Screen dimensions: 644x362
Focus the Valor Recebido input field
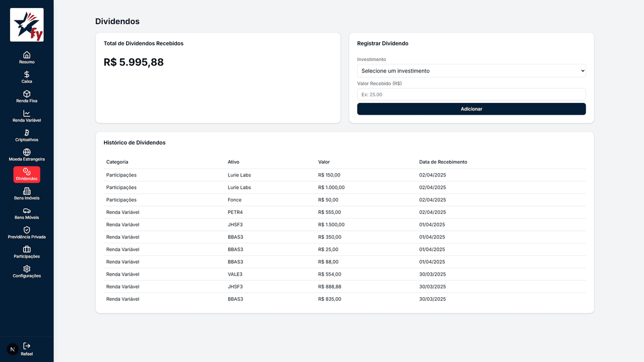click(x=471, y=94)
